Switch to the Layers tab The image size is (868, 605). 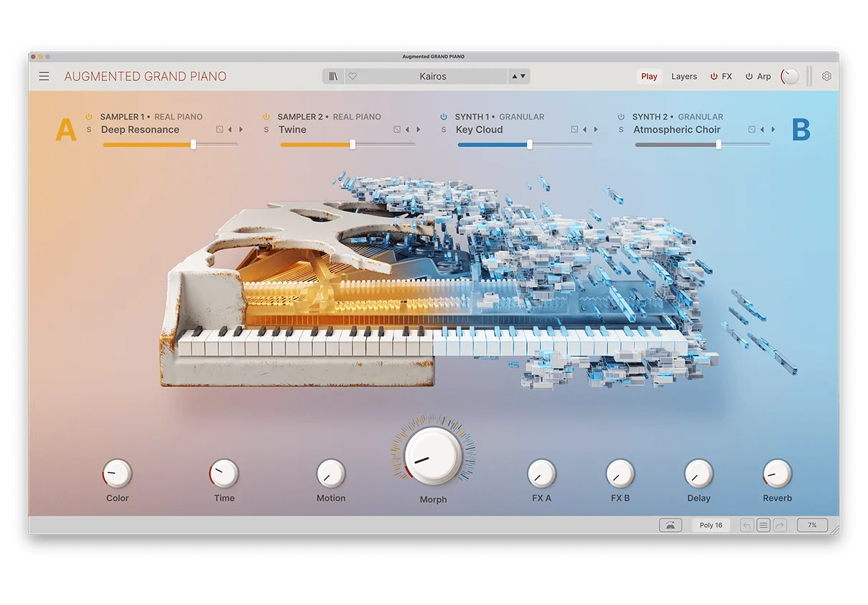coord(683,76)
